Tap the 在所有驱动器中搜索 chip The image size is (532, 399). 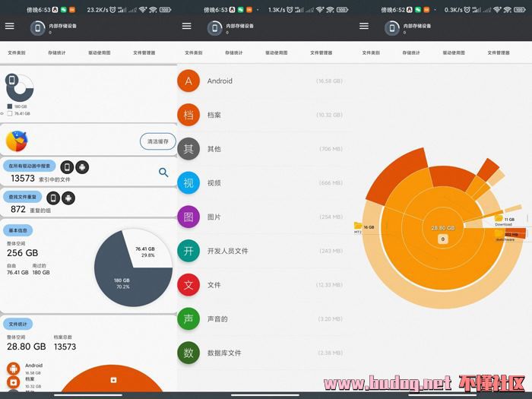29,166
